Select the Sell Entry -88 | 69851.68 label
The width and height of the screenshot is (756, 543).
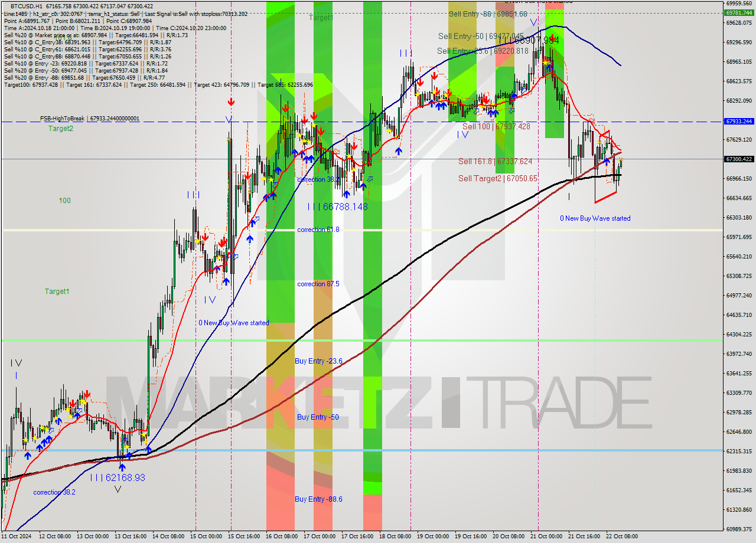pyautogui.click(x=488, y=14)
